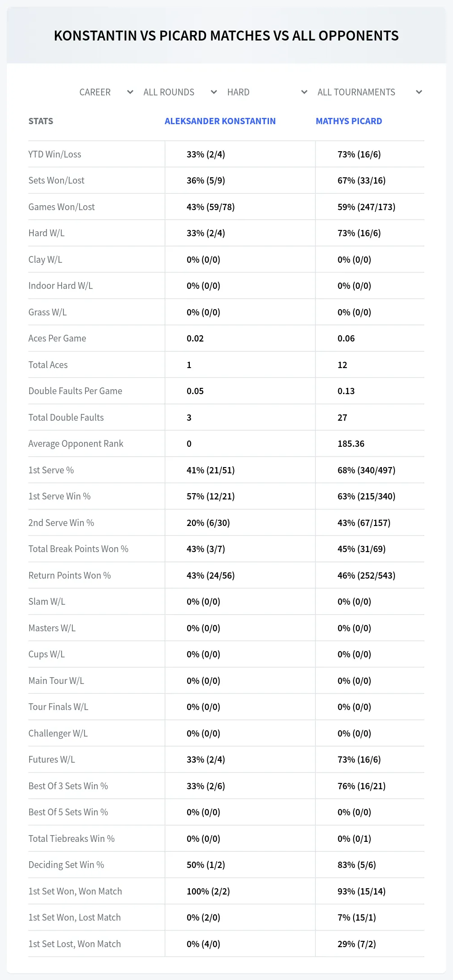Select the Return Points Won % label
Image resolution: width=453 pixels, height=980 pixels.
coord(70,575)
